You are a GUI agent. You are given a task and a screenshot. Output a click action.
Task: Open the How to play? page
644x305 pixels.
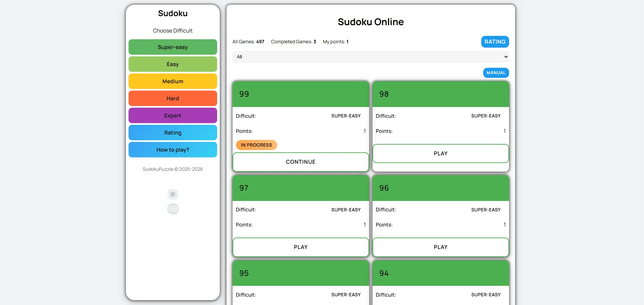(172, 150)
